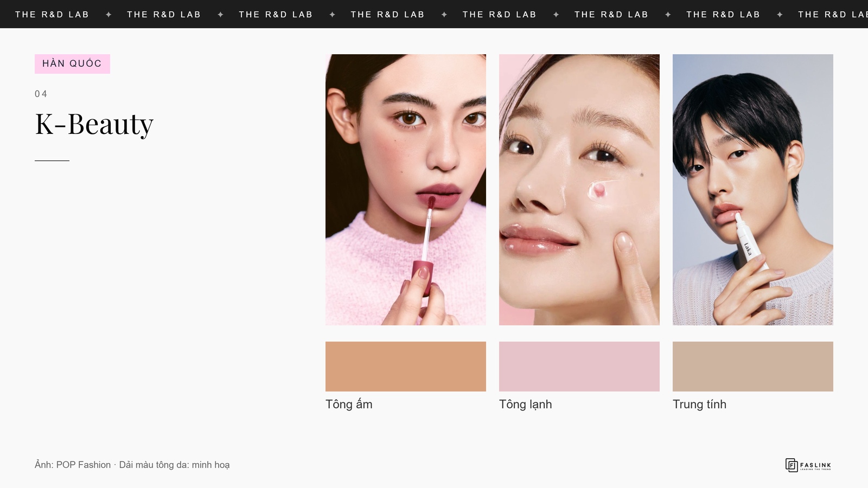The image size is (868, 488).
Task: Click the Faslink logo
Action: [x=808, y=465]
